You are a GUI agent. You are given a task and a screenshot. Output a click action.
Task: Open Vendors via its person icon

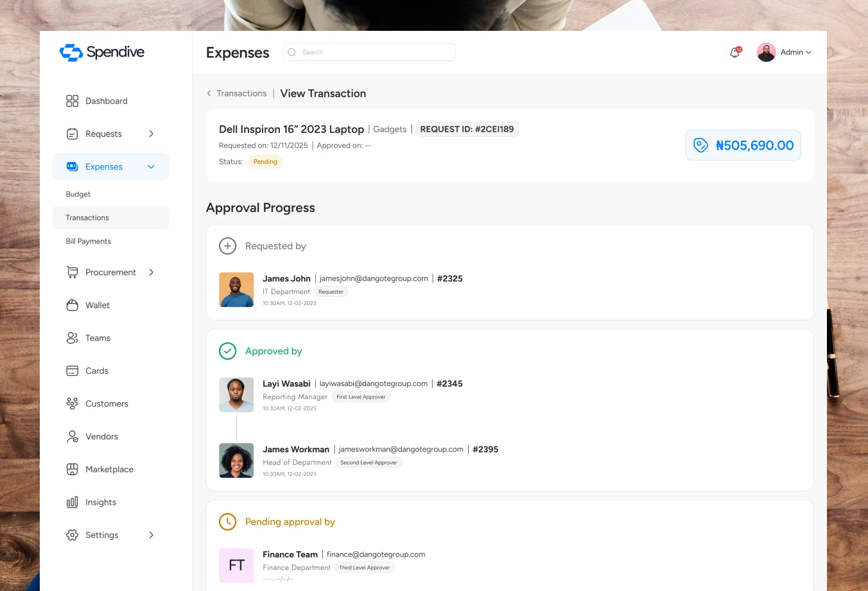click(72, 436)
